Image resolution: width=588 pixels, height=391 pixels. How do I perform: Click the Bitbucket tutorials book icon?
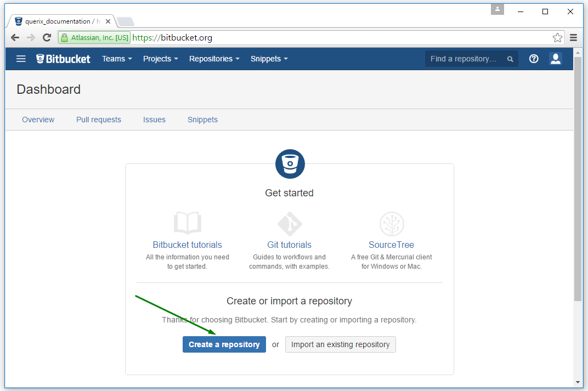tap(188, 224)
